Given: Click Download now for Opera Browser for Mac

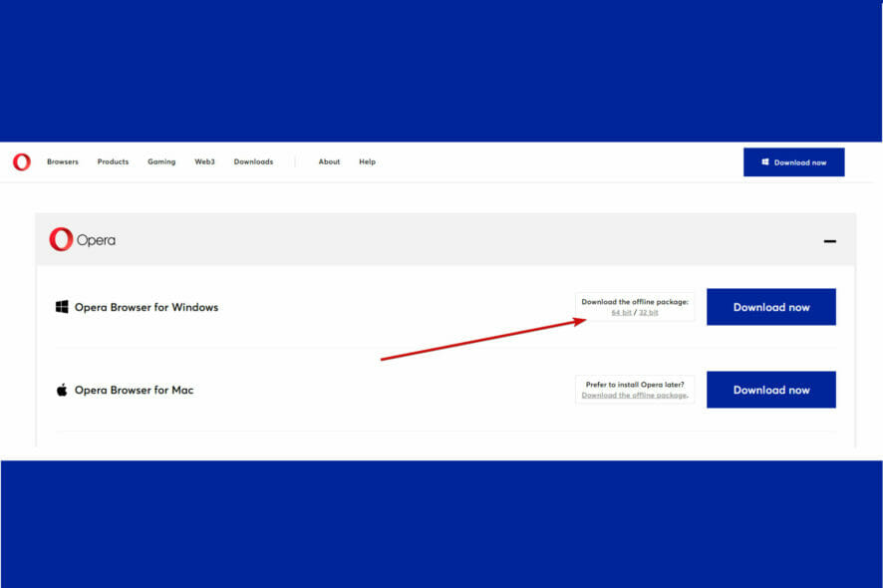Looking at the screenshot, I should click(771, 390).
